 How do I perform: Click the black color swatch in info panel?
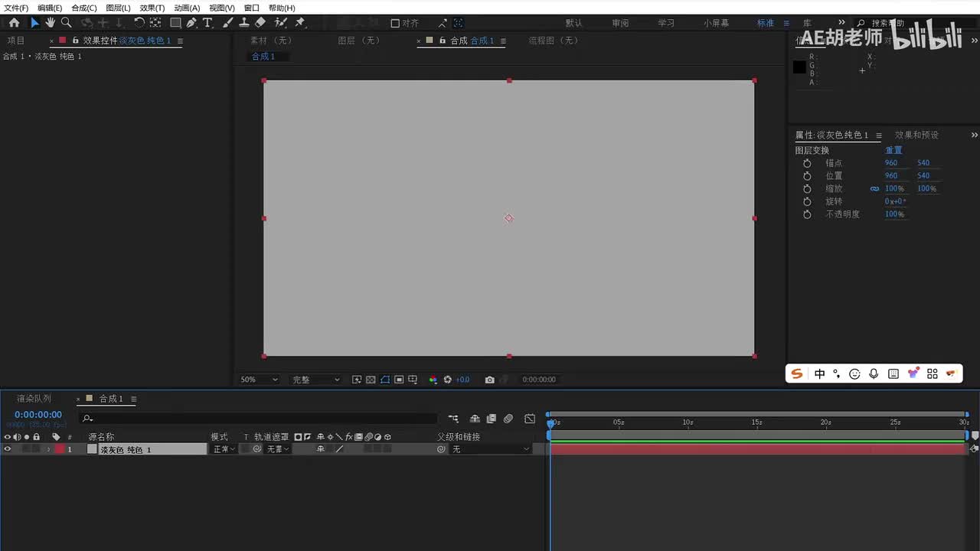click(799, 67)
